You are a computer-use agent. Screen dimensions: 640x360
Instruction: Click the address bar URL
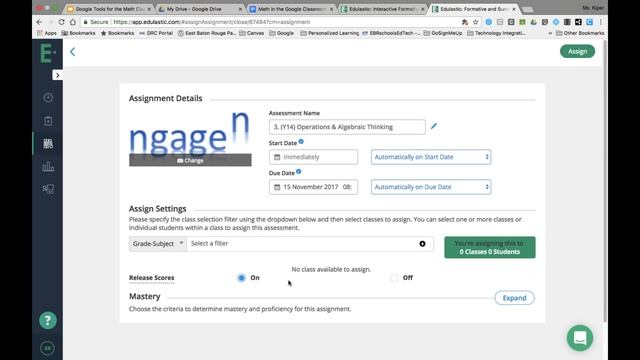click(212, 22)
